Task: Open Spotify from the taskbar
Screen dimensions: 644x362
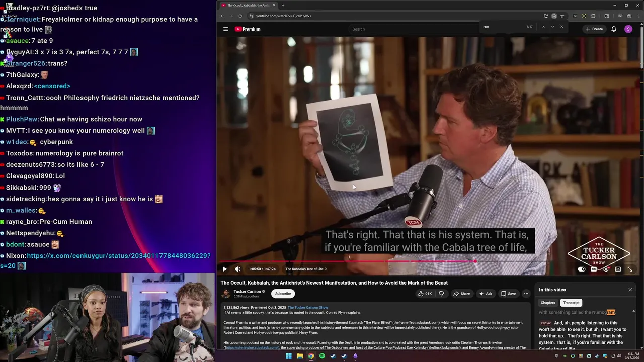Action: pyautogui.click(x=322, y=356)
